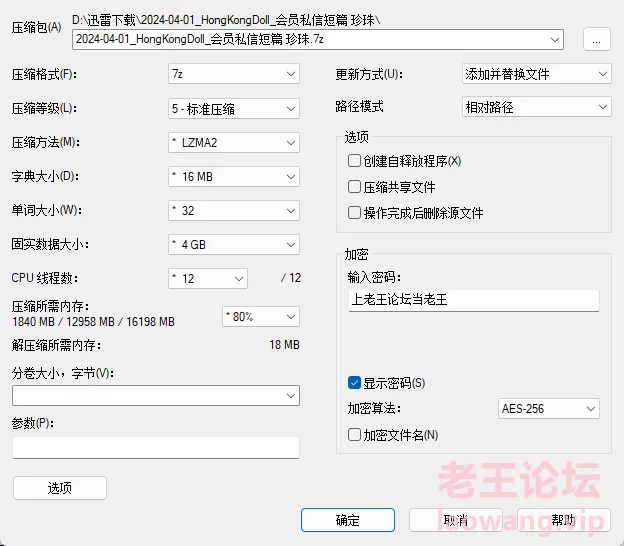Enable 操作完成后删除源文件 checkbox
Screen dimensions: 624x546
[x=354, y=213]
